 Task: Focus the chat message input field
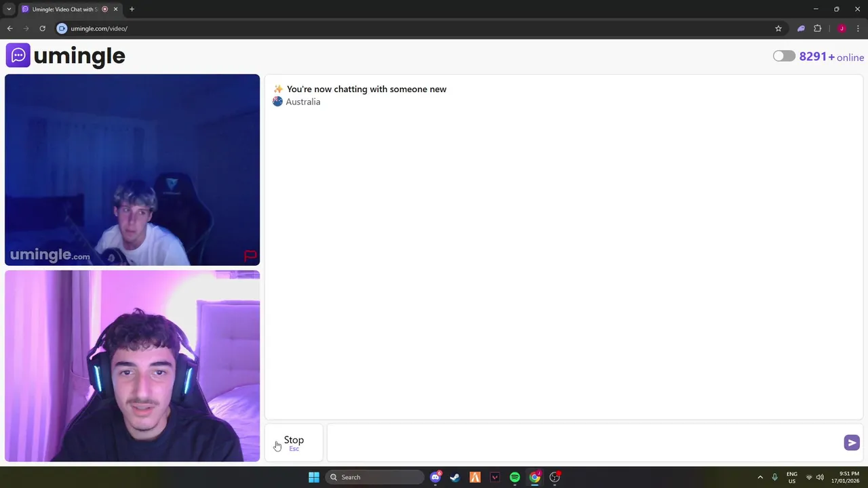point(585,443)
